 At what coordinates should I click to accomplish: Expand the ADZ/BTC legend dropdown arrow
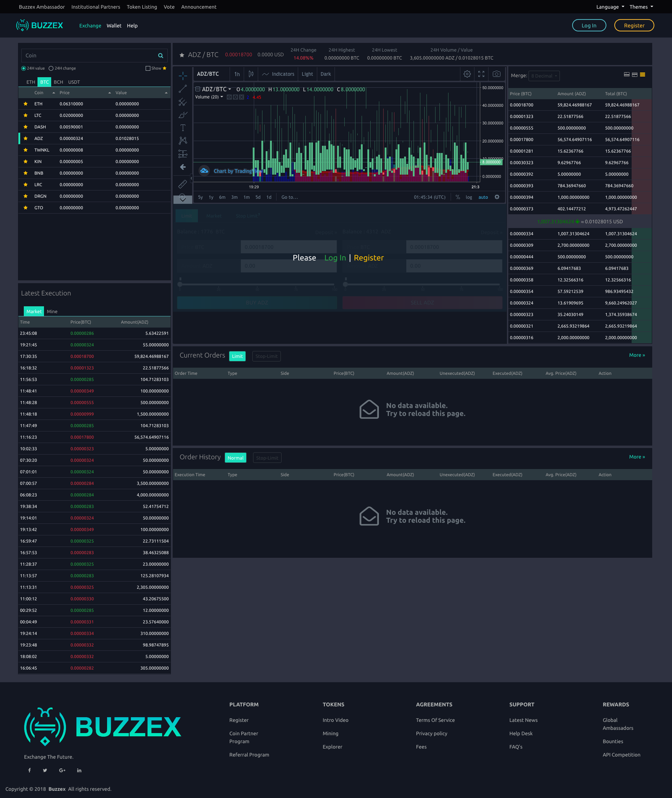pyautogui.click(x=230, y=89)
